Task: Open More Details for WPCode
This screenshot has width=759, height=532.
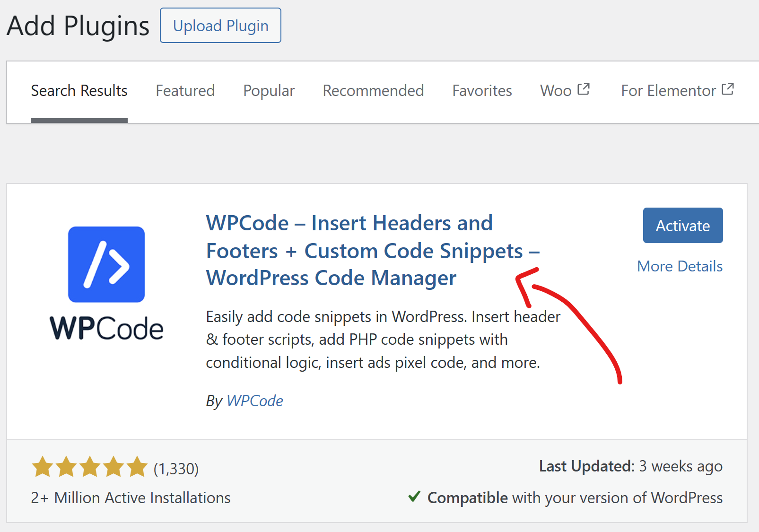Action: click(680, 266)
